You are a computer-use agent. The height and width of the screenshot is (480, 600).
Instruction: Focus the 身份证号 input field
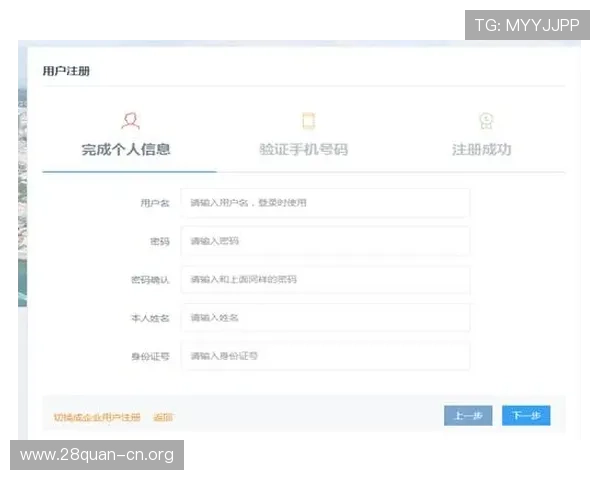coord(325,356)
